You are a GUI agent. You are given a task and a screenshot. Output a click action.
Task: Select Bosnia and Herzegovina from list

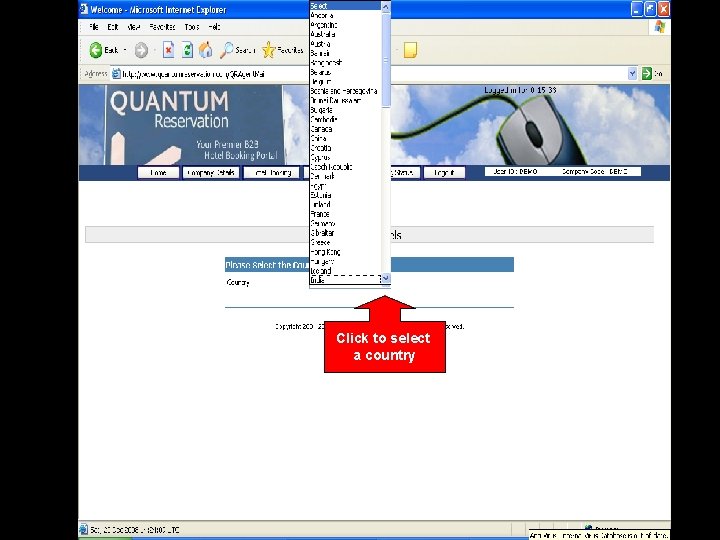point(346,91)
